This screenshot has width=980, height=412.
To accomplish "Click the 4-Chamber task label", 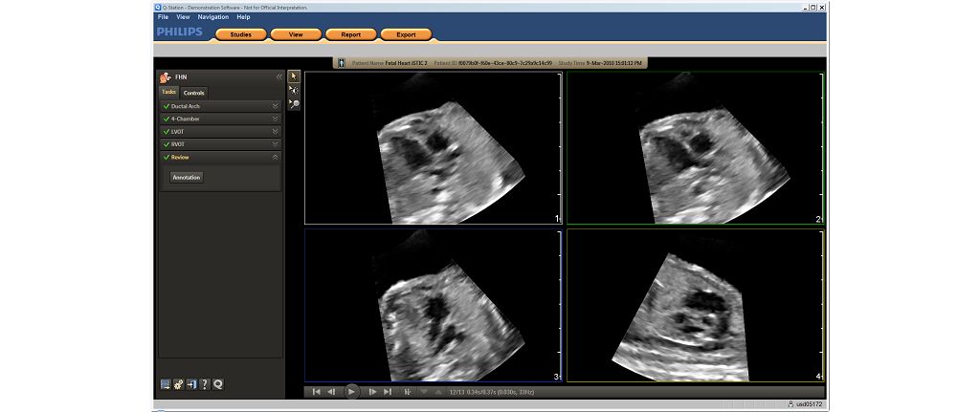I will tap(186, 119).
